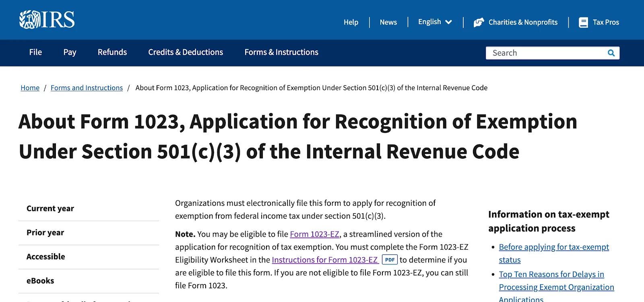Viewport: 644px width, 302px height.
Task: Click the About Form 1023 breadcrumb text
Action: [x=311, y=88]
